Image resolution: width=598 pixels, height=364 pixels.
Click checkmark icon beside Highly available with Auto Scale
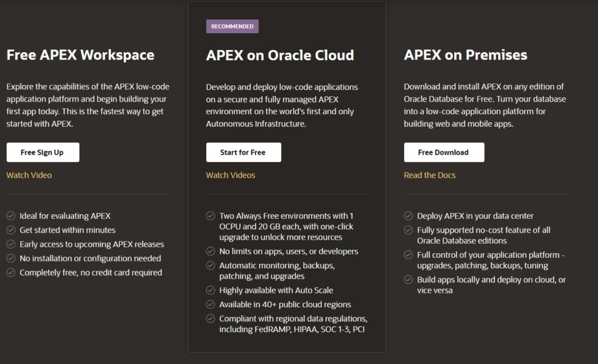(x=210, y=290)
